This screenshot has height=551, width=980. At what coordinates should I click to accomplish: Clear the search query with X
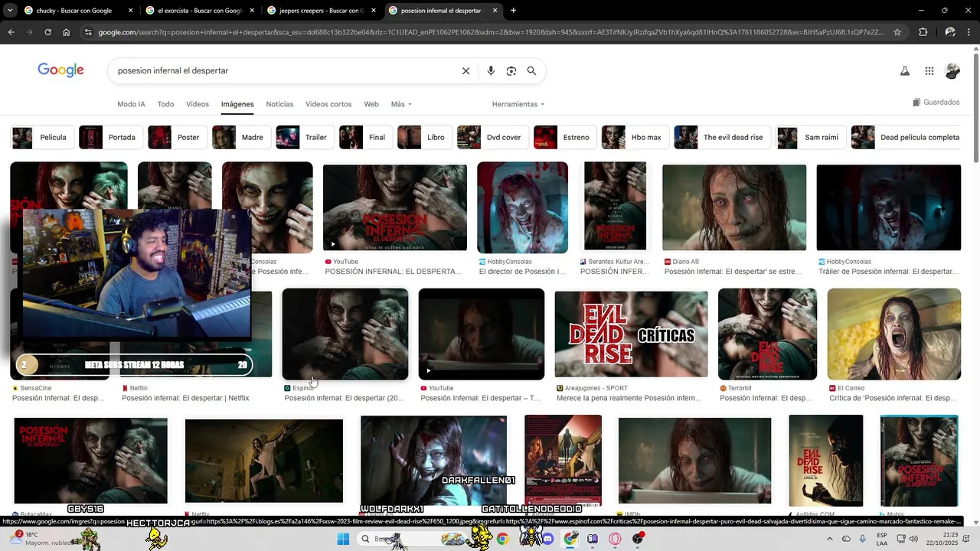465,70
